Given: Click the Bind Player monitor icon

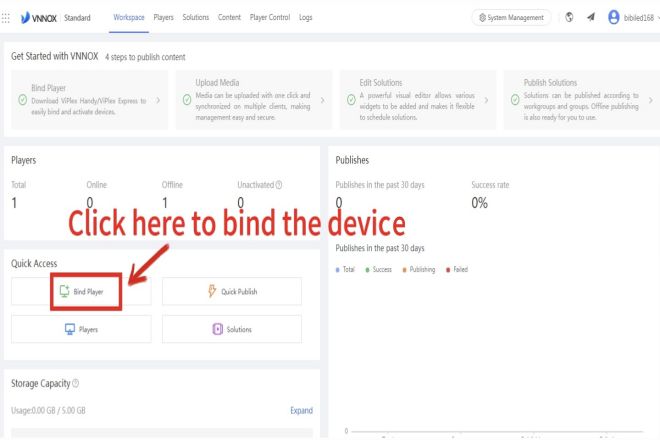Looking at the screenshot, I should (x=64, y=291).
